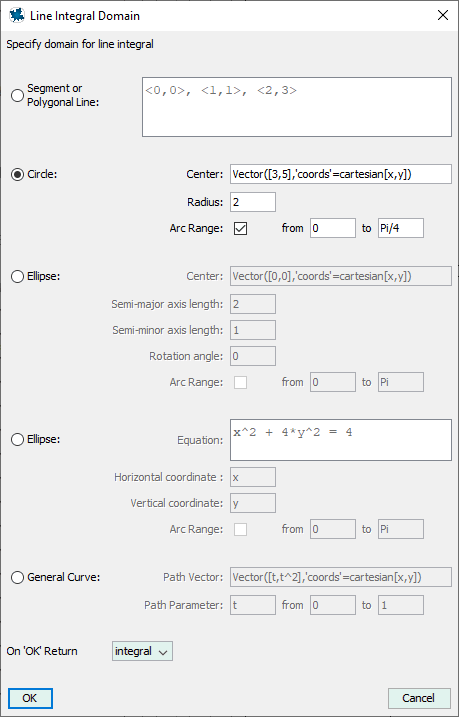Click the Horizontal coordinate field
Viewport: 459px width, 717px height.
click(x=253, y=477)
